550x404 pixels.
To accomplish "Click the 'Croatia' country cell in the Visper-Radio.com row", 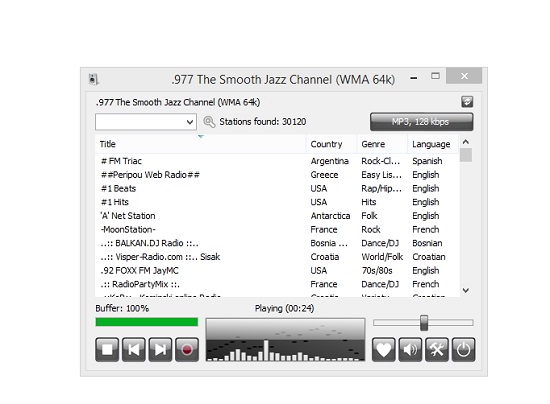I will (x=324, y=257).
